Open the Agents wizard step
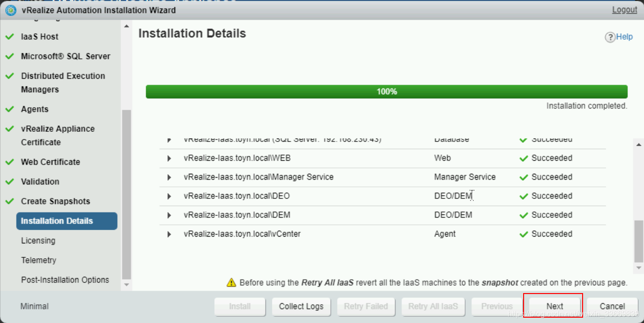 coord(35,109)
